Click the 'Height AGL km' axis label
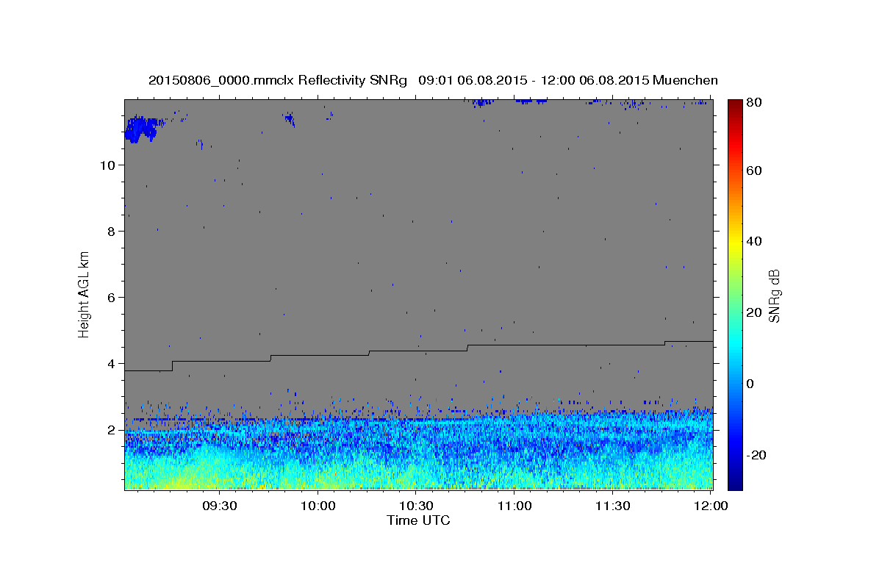This screenshot has width=882, height=588. pyautogui.click(x=84, y=294)
